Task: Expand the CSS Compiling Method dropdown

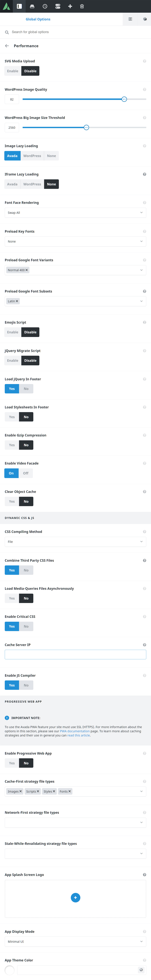Action: tap(75, 542)
